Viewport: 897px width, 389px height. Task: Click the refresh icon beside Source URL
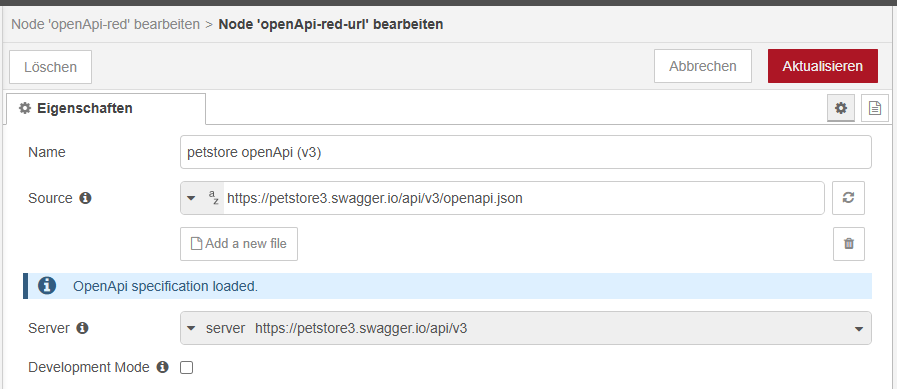(848, 198)
